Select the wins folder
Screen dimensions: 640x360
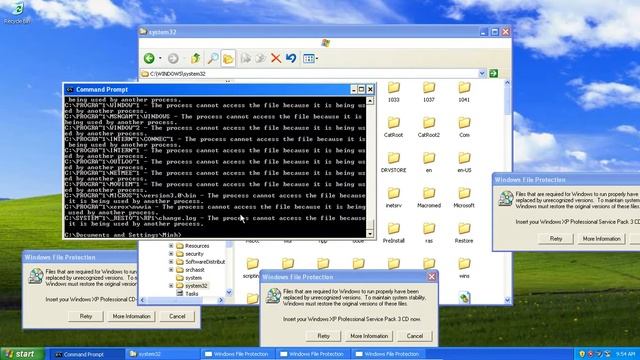point(464,268)
